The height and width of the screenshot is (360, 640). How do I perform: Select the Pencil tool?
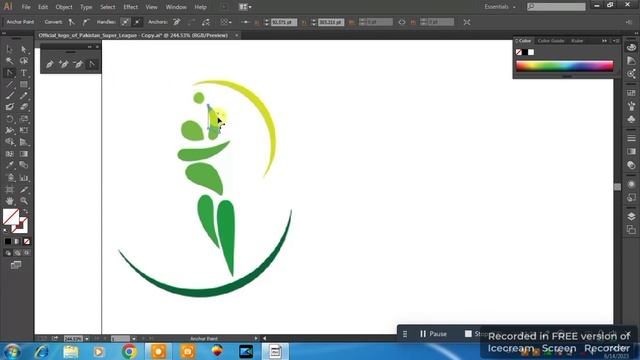pyautogui.click(x=24, y=96)
